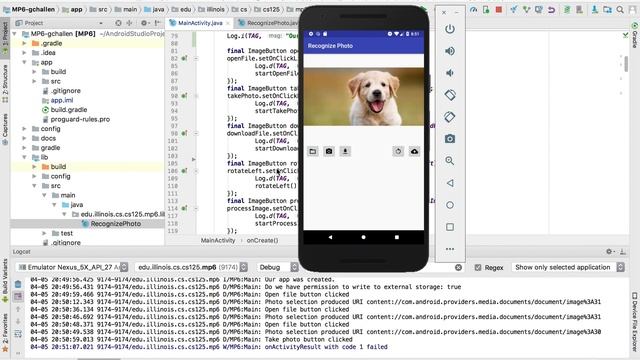640x360 pixels.
Task: Expand the config folder under root
Action: tap(24, 129)
